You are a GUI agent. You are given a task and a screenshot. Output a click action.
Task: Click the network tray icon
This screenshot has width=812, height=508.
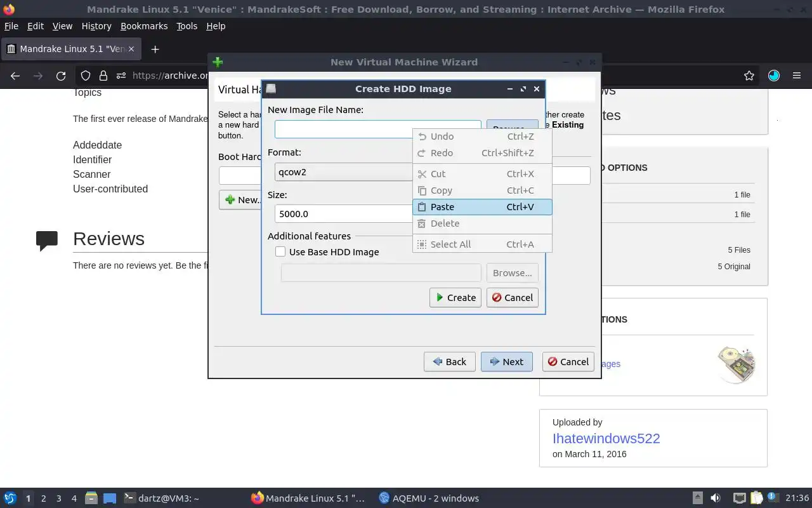click(739, 498)
